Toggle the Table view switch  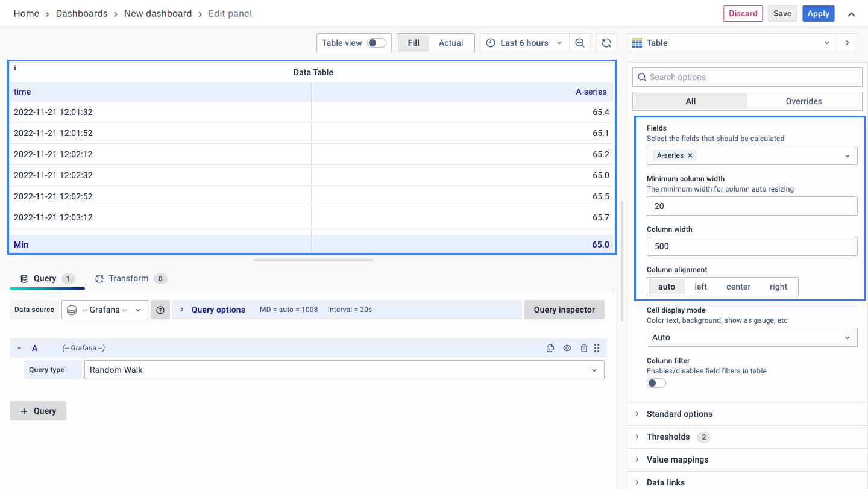pos(377,43)
